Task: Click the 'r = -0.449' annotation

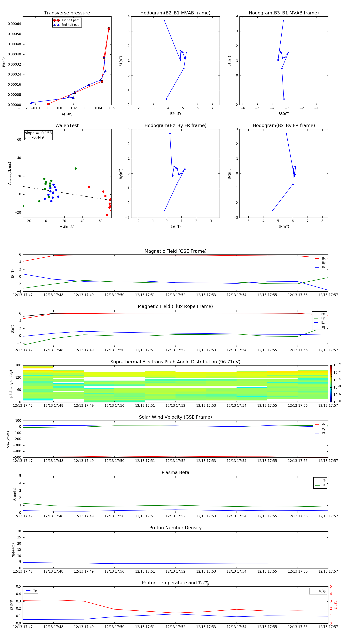Action: (35, 137)
